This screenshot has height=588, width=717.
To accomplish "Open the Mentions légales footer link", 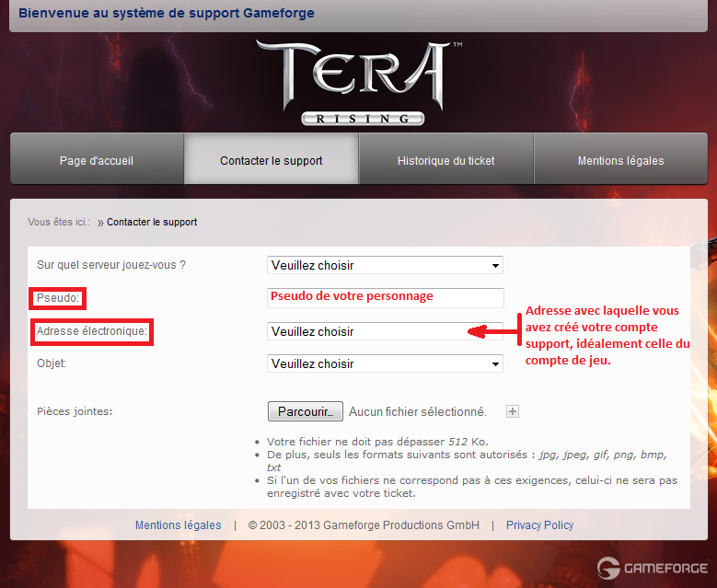I will (179, 525).
